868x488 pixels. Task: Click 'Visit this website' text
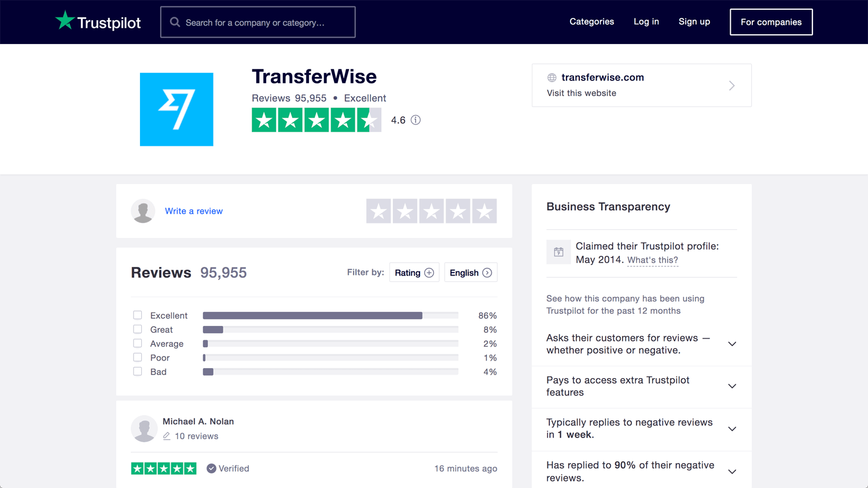point(582,93)
